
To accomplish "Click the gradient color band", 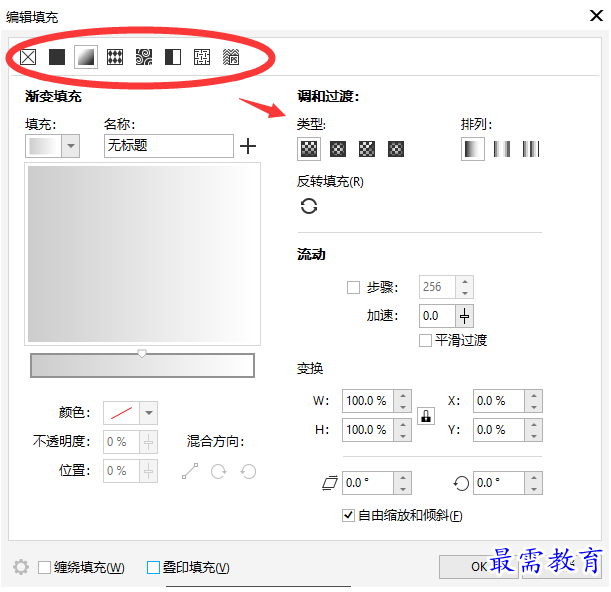I will pyautogui.click(x=142, y=366).
